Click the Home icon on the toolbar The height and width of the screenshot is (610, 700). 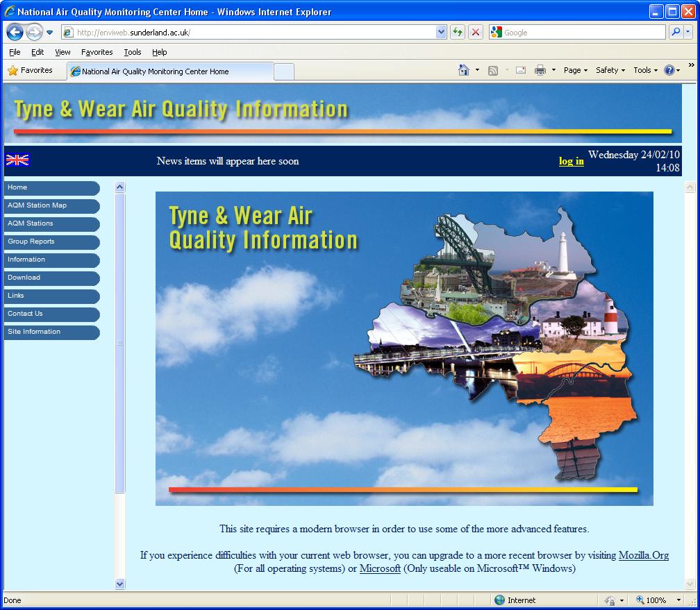coord(464,70)
